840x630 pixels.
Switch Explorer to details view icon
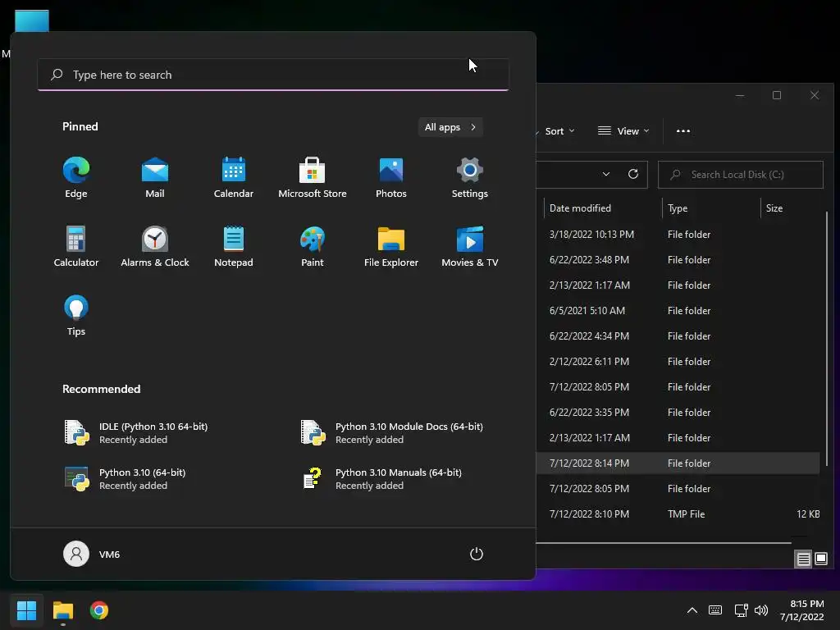803,559
